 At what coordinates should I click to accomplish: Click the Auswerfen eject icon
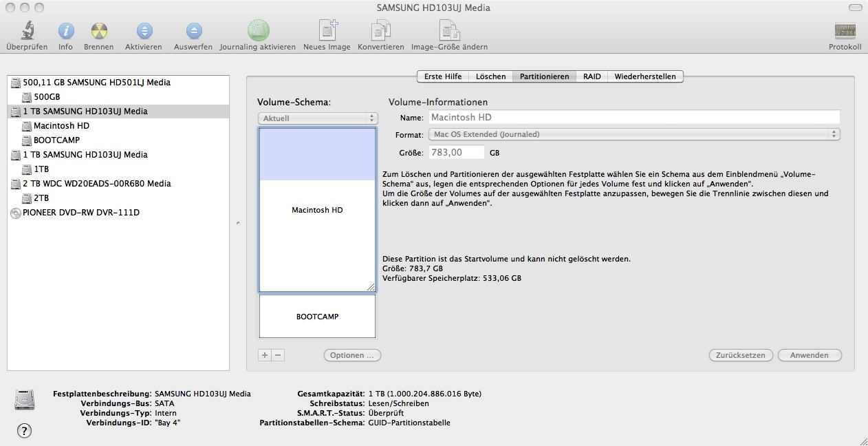tap(193, 30)
